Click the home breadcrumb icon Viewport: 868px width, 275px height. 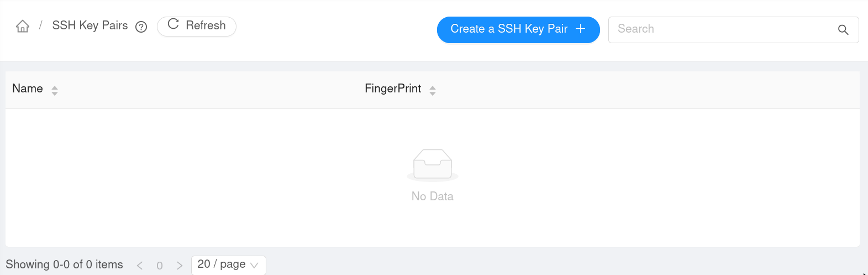coord(23,26)
